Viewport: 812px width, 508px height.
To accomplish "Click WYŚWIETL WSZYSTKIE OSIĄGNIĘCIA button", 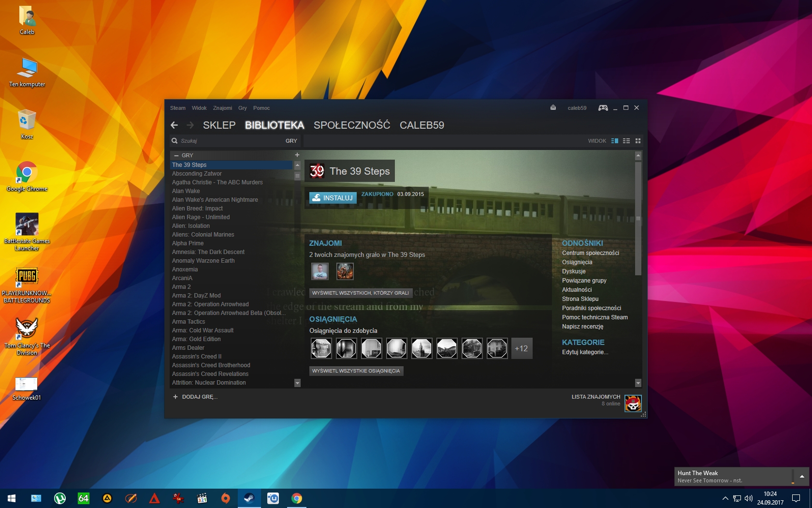I will pos(356,371).
